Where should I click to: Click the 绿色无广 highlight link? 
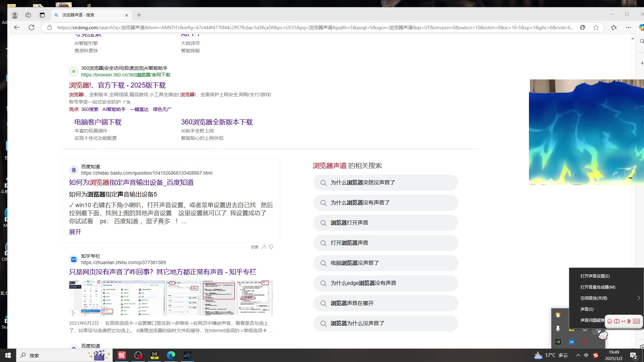tap(162, 109)
